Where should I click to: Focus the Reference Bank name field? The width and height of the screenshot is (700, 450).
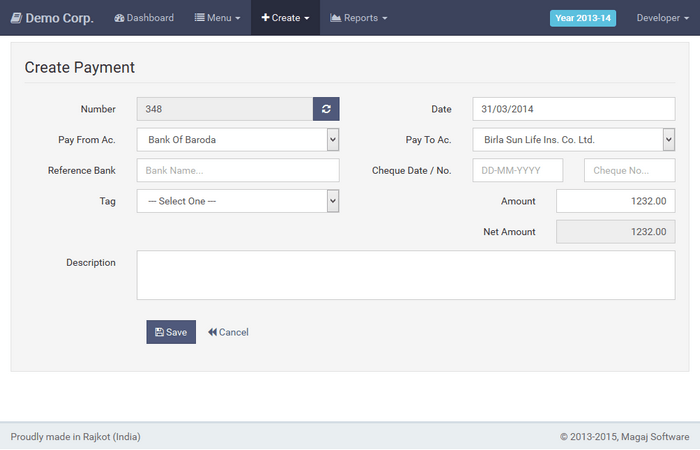click(x=238, y=171)
